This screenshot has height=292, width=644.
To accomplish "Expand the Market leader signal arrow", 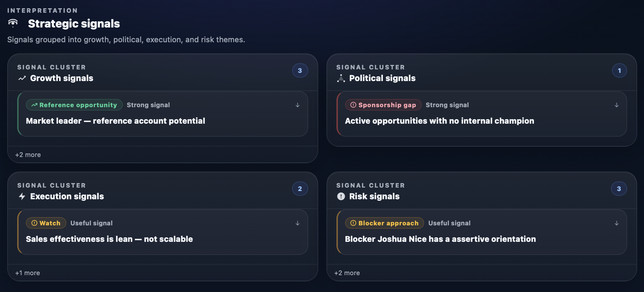I will [x=298, y=105].
